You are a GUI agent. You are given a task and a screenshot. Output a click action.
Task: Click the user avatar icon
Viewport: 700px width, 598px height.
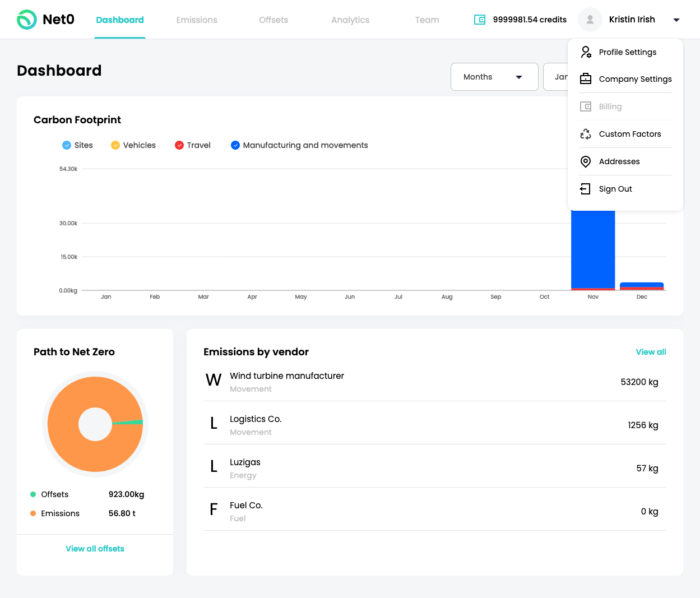[x=590, y=20]
